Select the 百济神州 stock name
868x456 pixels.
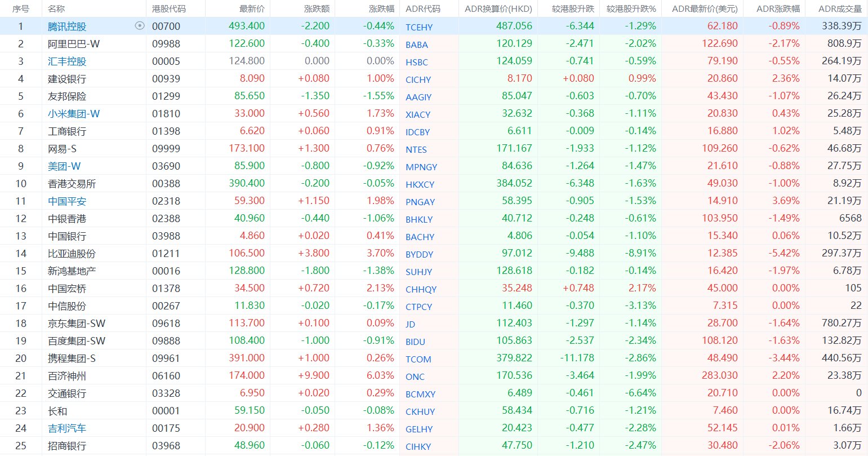click(67, 376)
